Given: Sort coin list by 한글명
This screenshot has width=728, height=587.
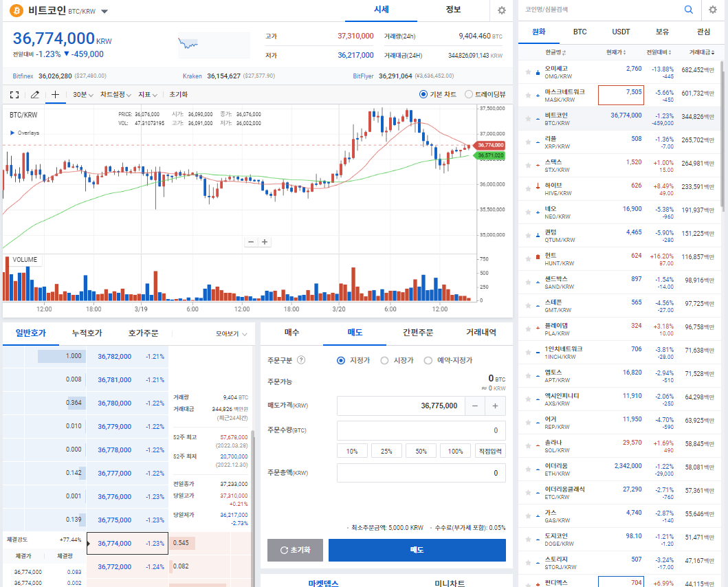Looking at the screenshot, I should (555, 52).
